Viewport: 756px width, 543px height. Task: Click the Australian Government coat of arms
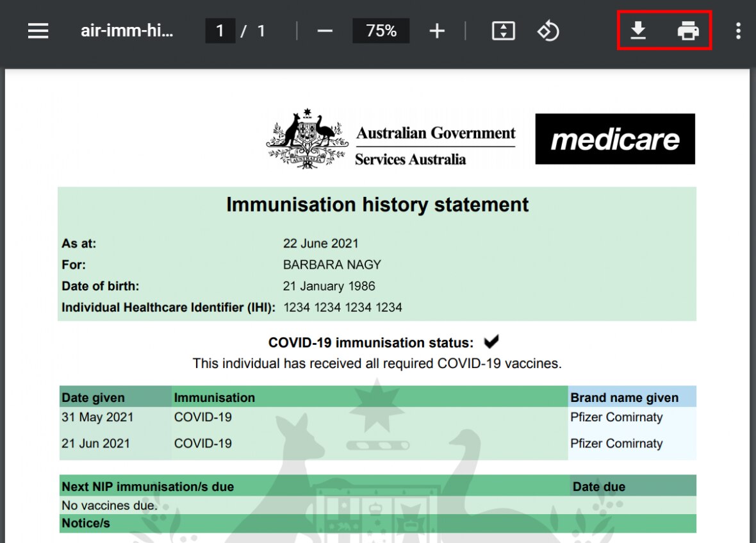[x=307, y=139]
